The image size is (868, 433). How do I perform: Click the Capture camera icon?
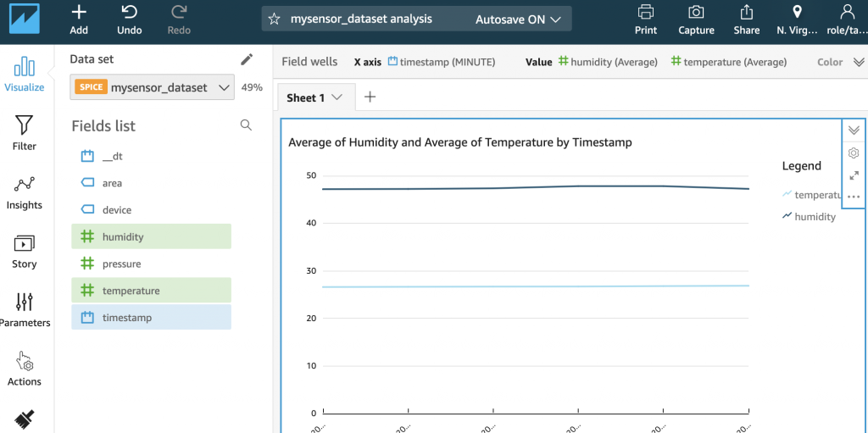[x=696, y=13]
